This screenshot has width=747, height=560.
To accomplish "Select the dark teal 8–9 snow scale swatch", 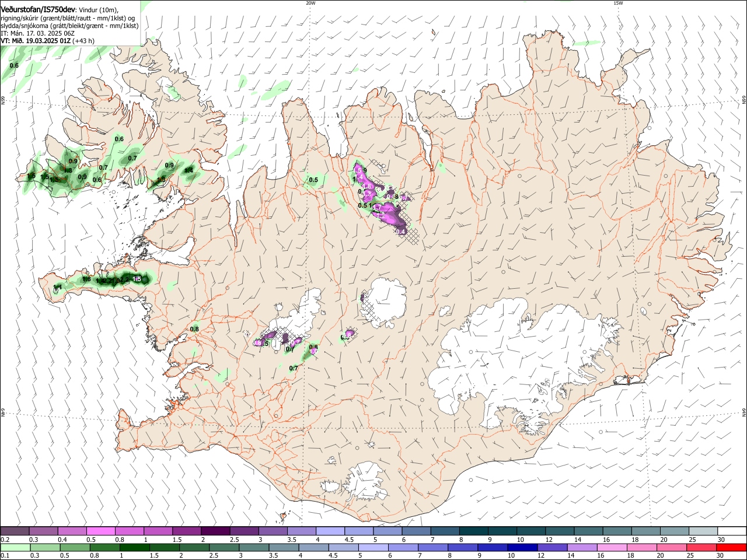I will coord(473,531).
